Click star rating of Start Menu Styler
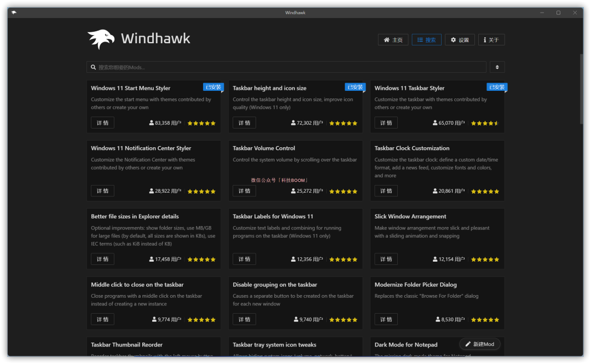 tap(201, 123)
